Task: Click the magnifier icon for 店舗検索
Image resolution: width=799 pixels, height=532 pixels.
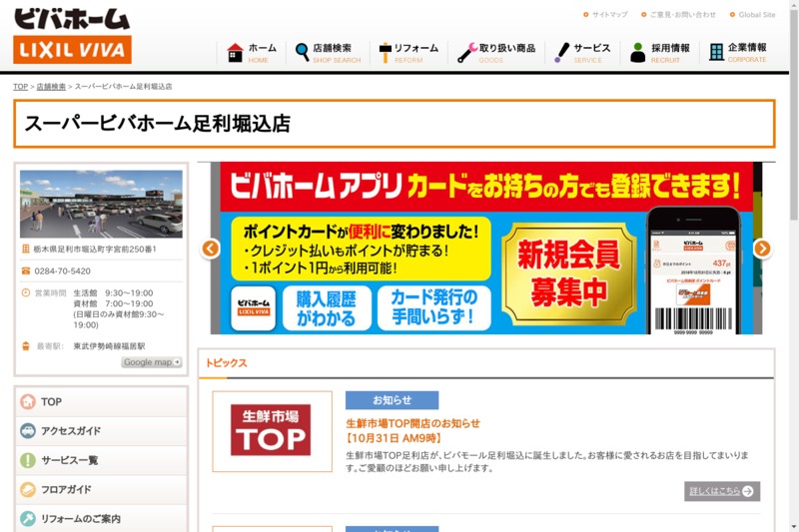Action: coord(302,52)
